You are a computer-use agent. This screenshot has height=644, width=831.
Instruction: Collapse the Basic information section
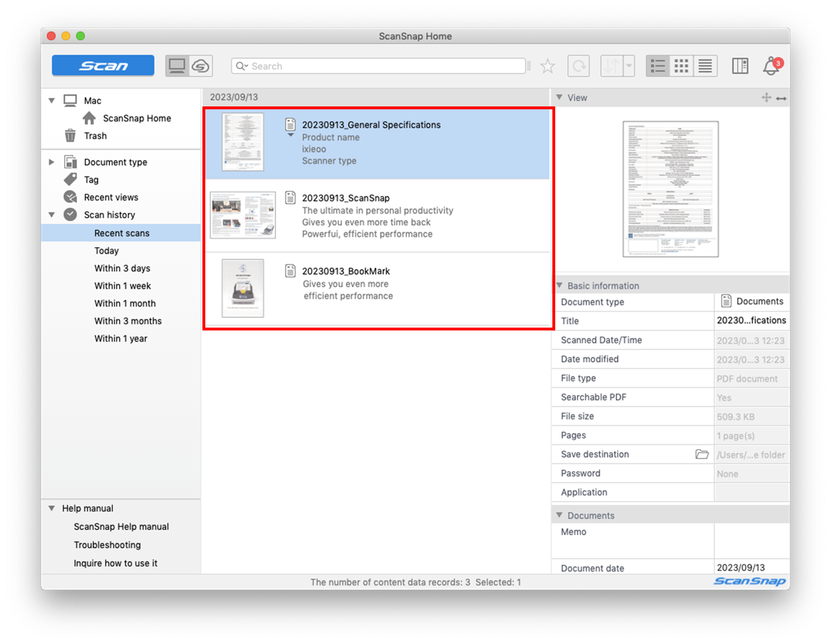559,285
